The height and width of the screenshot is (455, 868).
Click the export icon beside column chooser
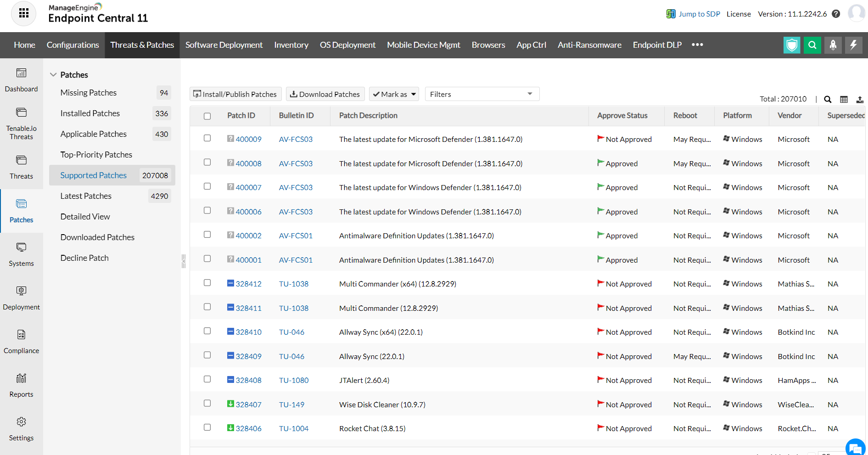click(x=860, y=99)
